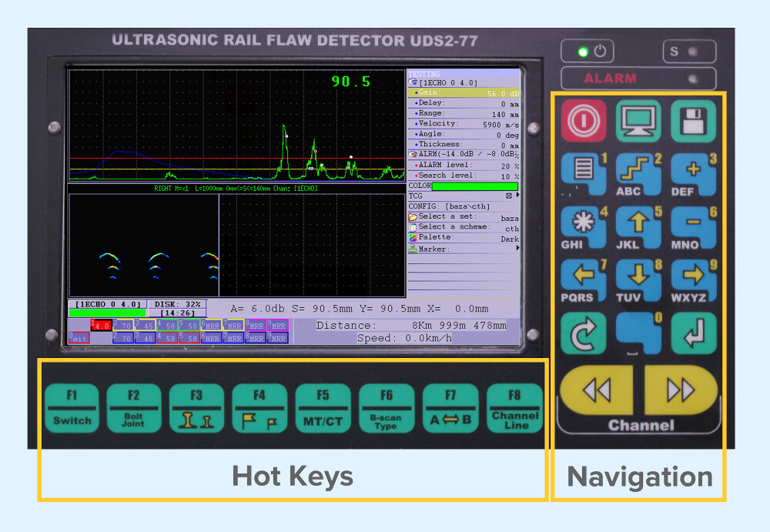Select the red channel 1 cell showing 4.0
Screen dimensions: 770x532
tap(101, 325)
